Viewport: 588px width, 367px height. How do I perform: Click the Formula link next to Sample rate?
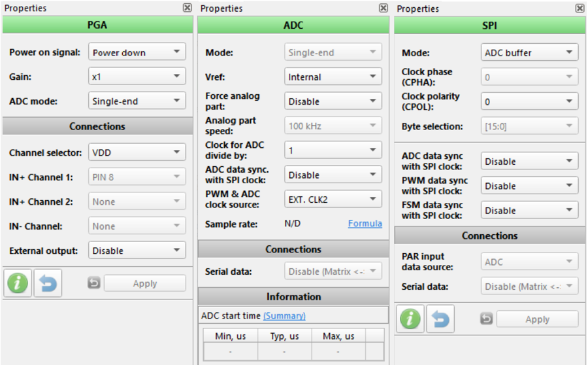coord(365,224)
